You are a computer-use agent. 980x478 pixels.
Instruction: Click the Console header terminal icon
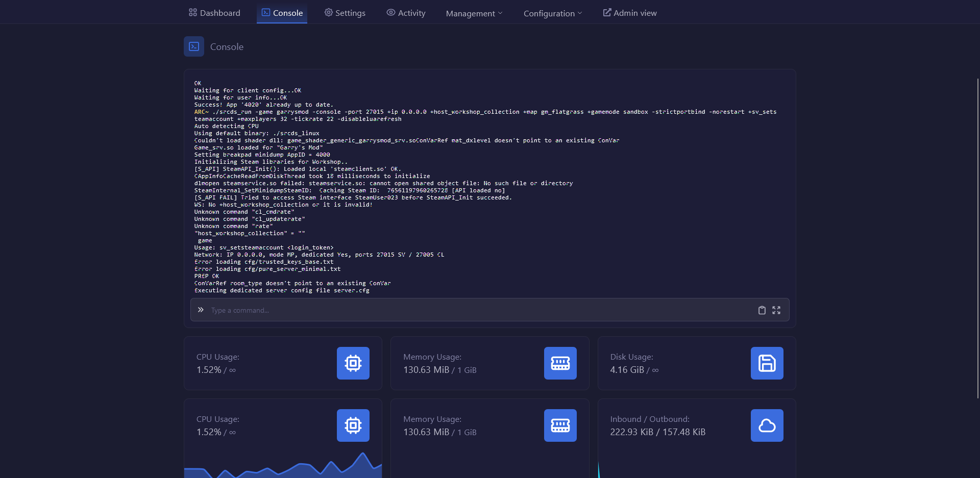194,46
